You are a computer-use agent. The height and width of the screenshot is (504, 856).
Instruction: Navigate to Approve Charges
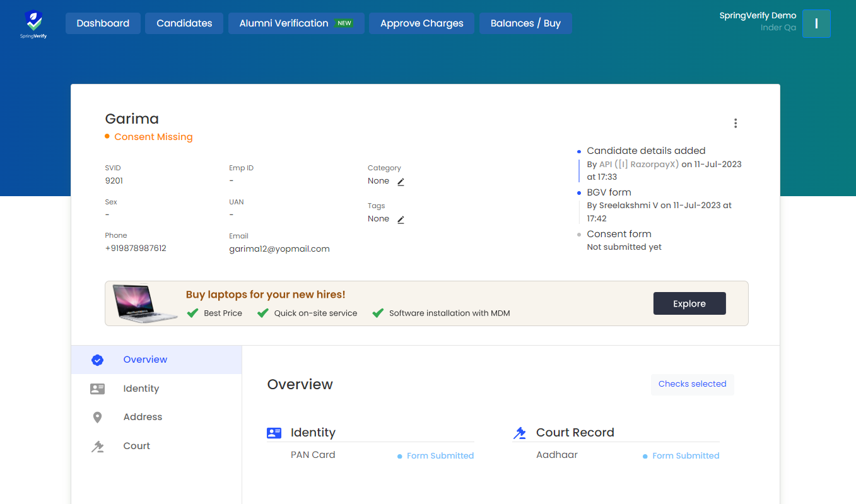pyautogui.click(x=421, y=23)
